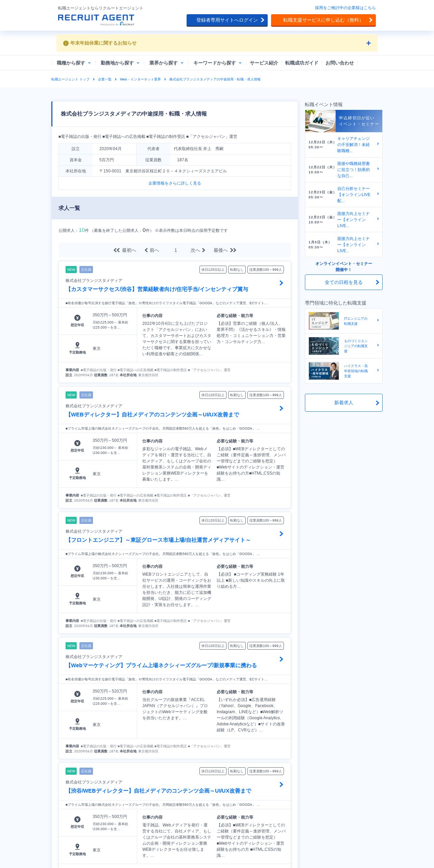The height and width of the screenshot is (868, 434).
Task: Click 正社員 badge on 【WEBディレクター】 card
Action: click(86, 395)
